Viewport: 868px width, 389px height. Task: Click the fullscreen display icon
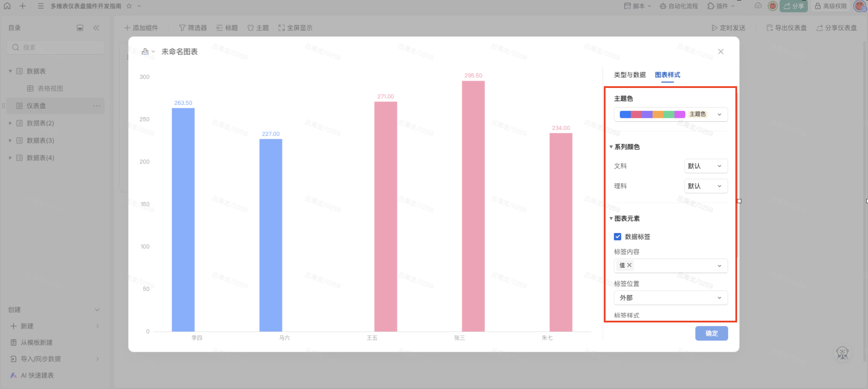(281, 28)
